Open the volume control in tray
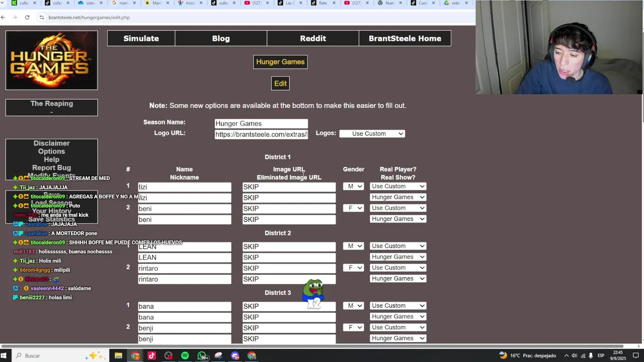 click(574, 355)
